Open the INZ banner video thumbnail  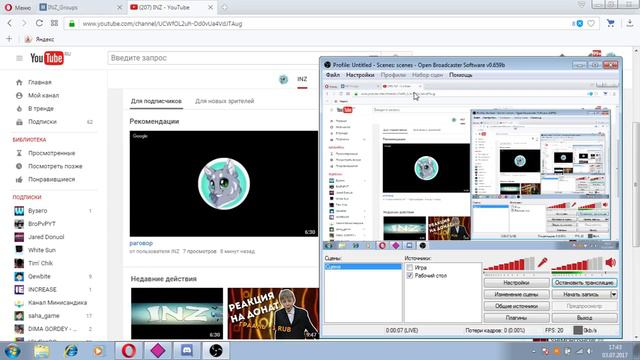[177, 313]
